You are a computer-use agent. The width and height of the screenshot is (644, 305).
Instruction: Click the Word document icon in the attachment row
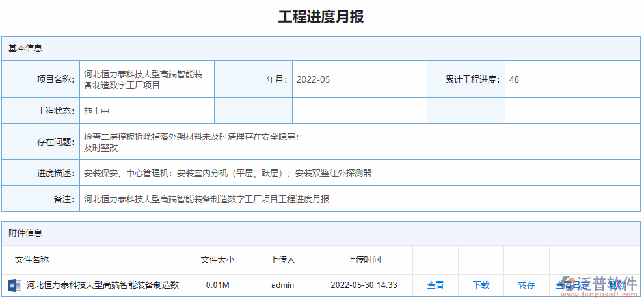pos(14,285)
